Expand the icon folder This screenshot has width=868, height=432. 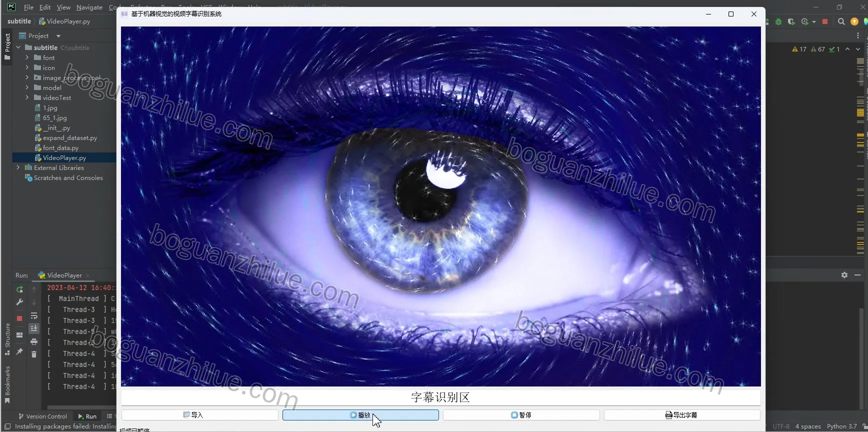click(x=27, y=67)
